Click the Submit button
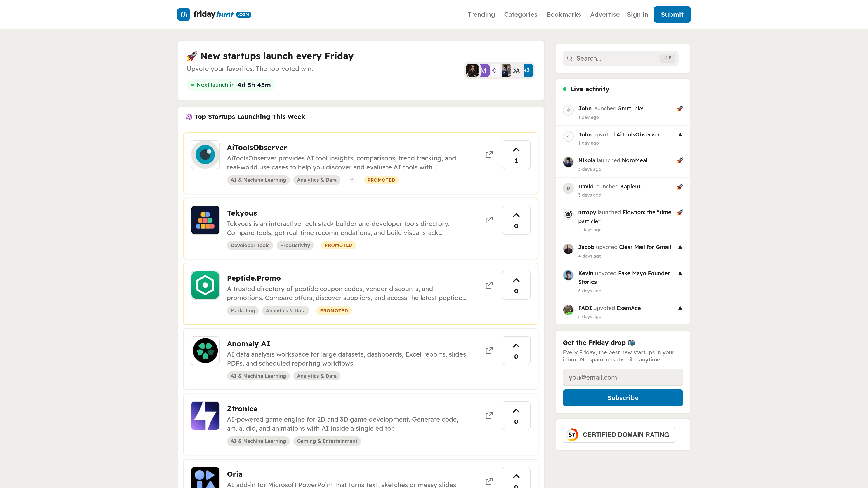868x488 pixels. (672, 14)
